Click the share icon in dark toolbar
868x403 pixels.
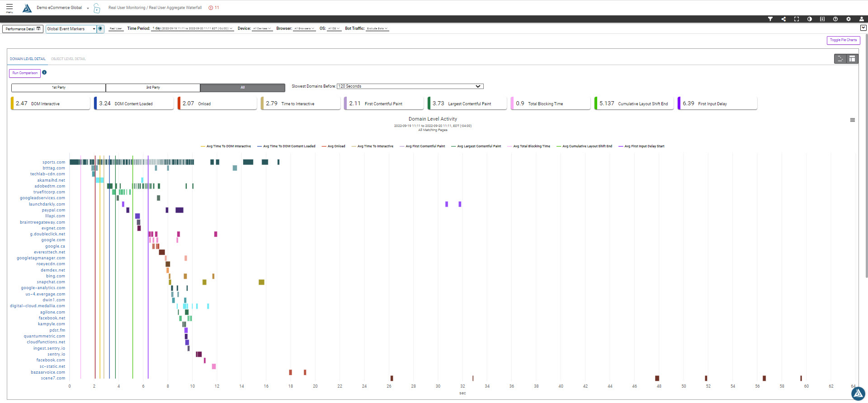783,19
